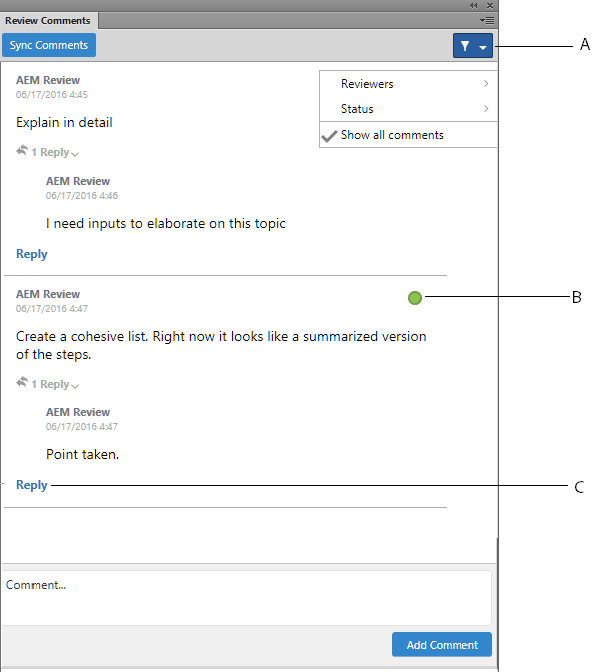This screenshot has height=672, width=611.
Task: Close the Review Comments panel
Action: [489, 5]
